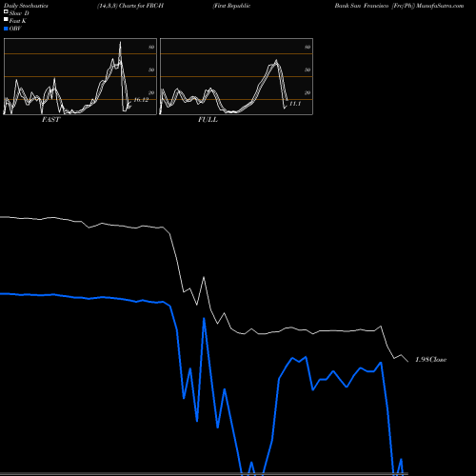Click the 50 level label in FULL chart
The width and height of the screenshot is (476, 476).
click(x=307, y=69)
